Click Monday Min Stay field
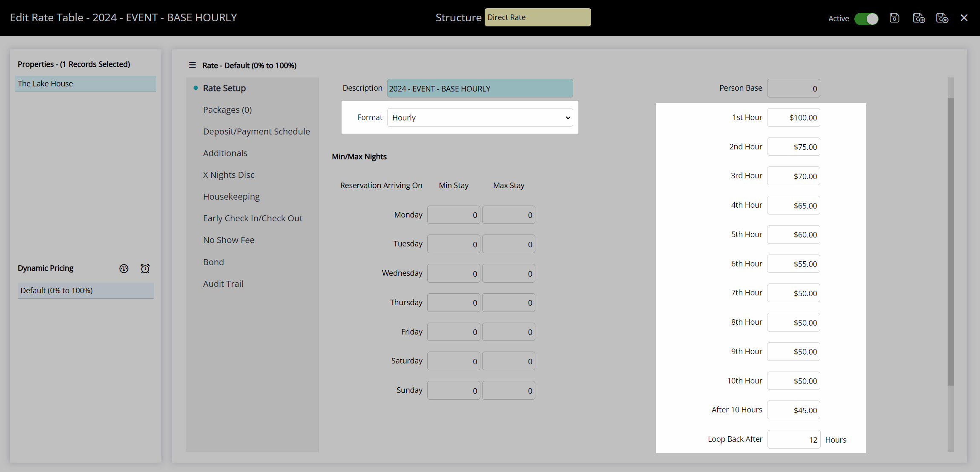980x472 pixels. pos(454,215)
